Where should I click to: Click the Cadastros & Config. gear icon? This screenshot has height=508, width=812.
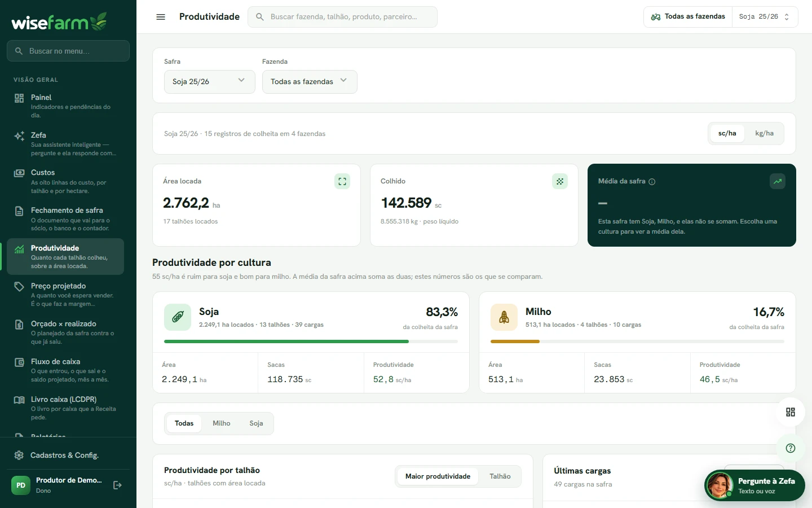[19, 456]
